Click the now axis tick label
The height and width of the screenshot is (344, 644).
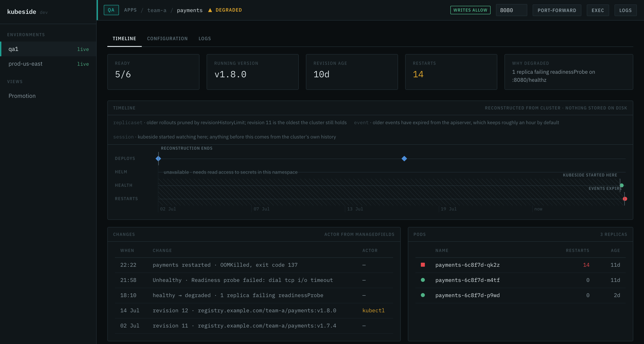pyautogui.click(x=538, y=209)
